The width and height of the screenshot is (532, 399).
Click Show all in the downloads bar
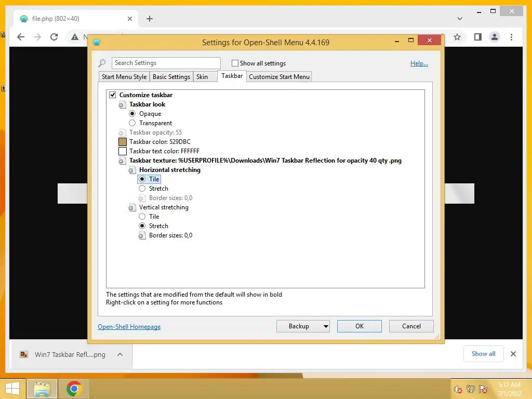click(x=484, y=354)
